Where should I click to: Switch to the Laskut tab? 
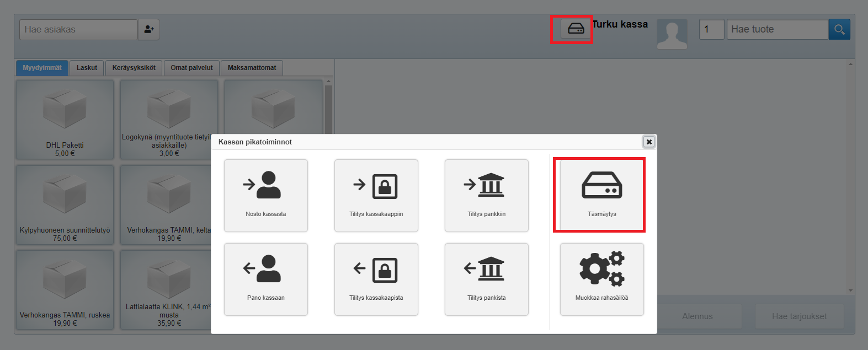[x=87, y=68]
